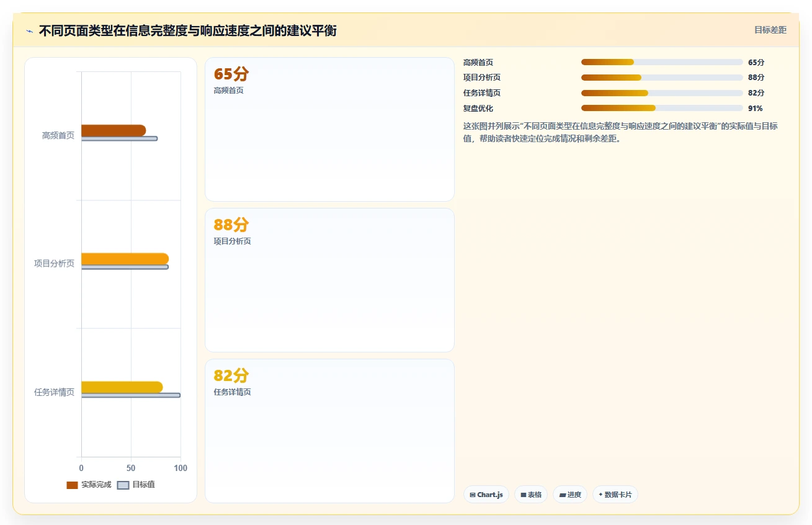The width and height of the screenshot is (812, 525).
Task: Click the 88分 value in progress list
Action: click(756, 78)
